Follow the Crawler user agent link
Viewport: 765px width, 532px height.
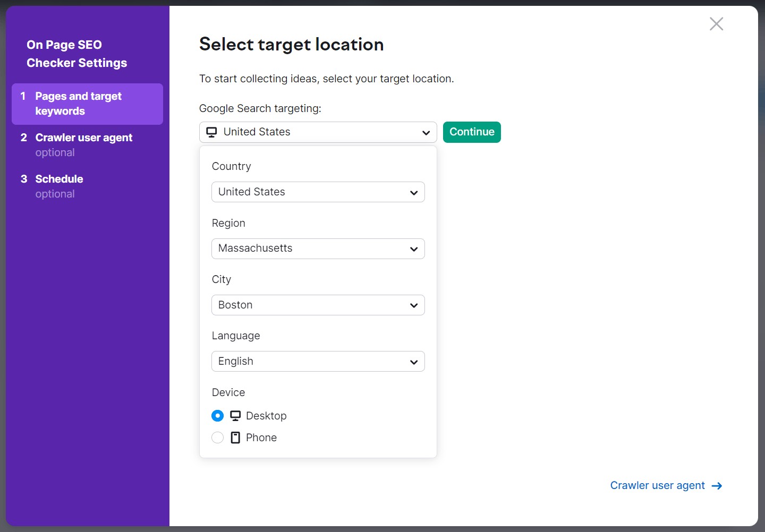(657, 485)
